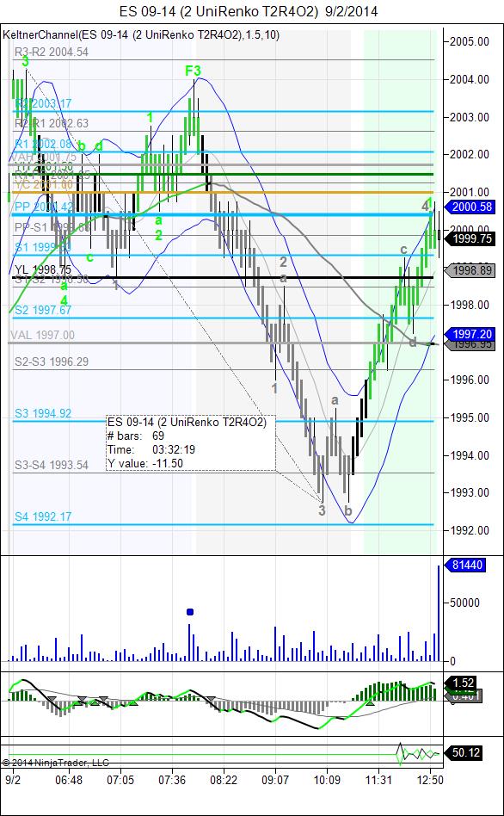Click the 2004.00 price axis label

tap(470, 79)
